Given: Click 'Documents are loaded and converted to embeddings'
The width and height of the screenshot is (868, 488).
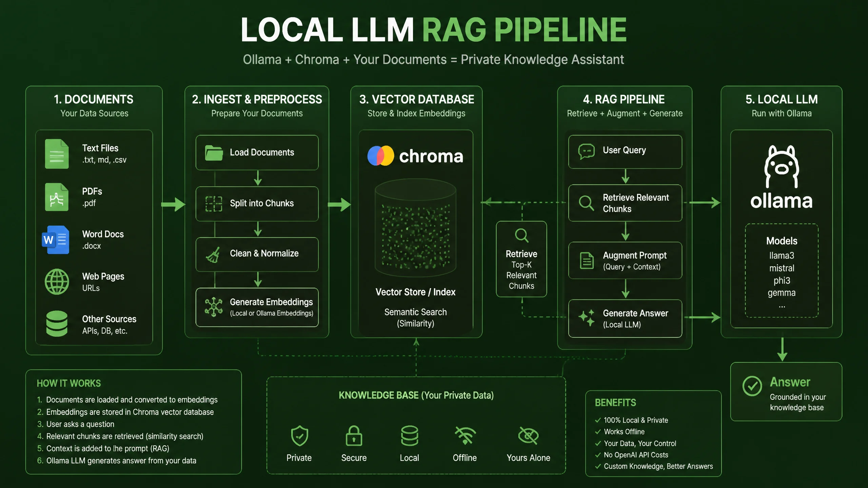Looking at the screenshot, I should tap(132, 400).
